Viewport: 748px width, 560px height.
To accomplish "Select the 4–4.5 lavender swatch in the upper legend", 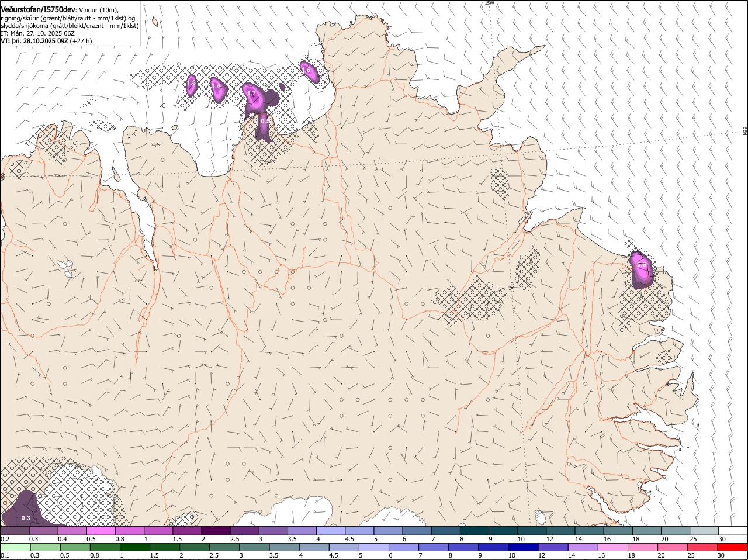I will coord(331,530).
